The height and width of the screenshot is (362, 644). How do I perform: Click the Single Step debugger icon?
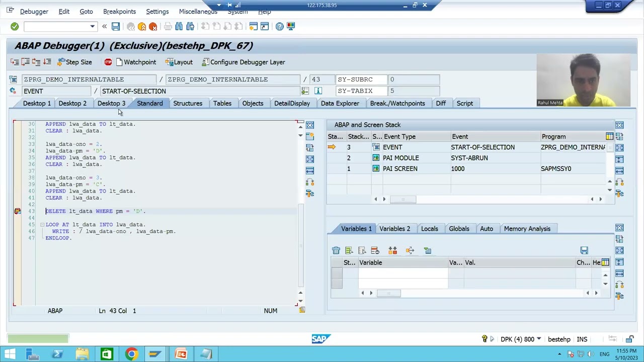coord(15,62)
